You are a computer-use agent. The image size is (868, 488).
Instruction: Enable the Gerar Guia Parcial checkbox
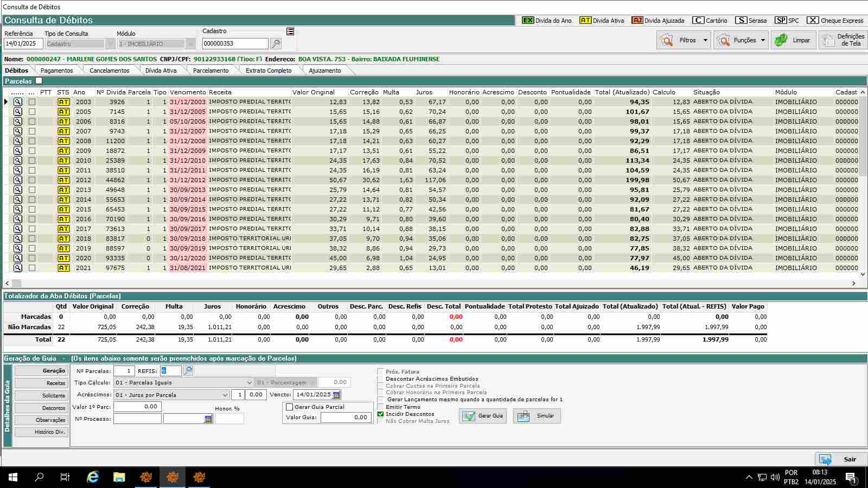pos(290,407)
